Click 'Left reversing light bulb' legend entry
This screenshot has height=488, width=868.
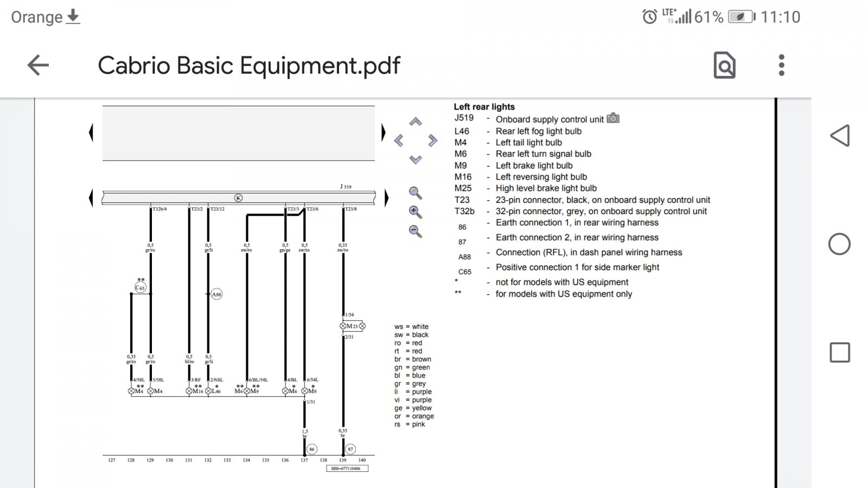tap(541, 177)
